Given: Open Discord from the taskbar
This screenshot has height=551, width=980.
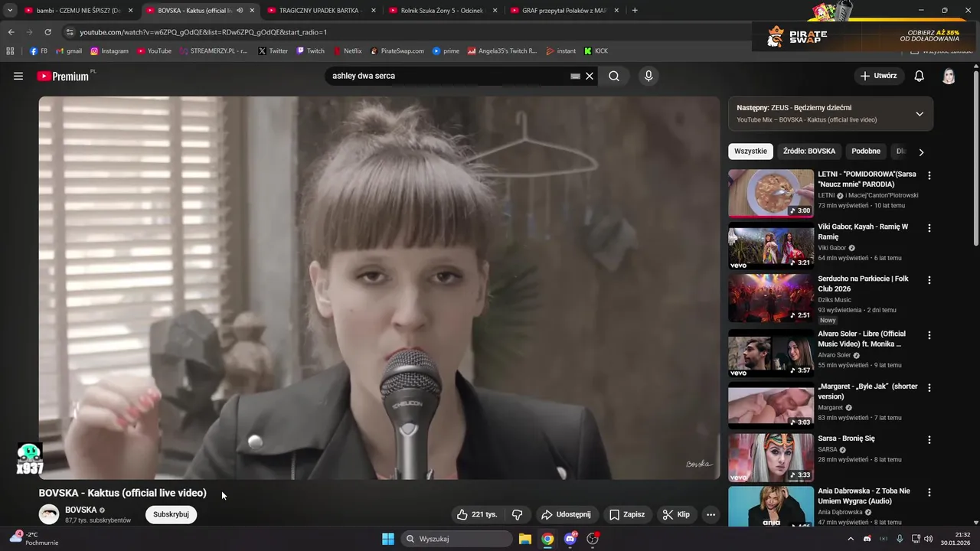Looking at the screenshot, I should point(570,539).
